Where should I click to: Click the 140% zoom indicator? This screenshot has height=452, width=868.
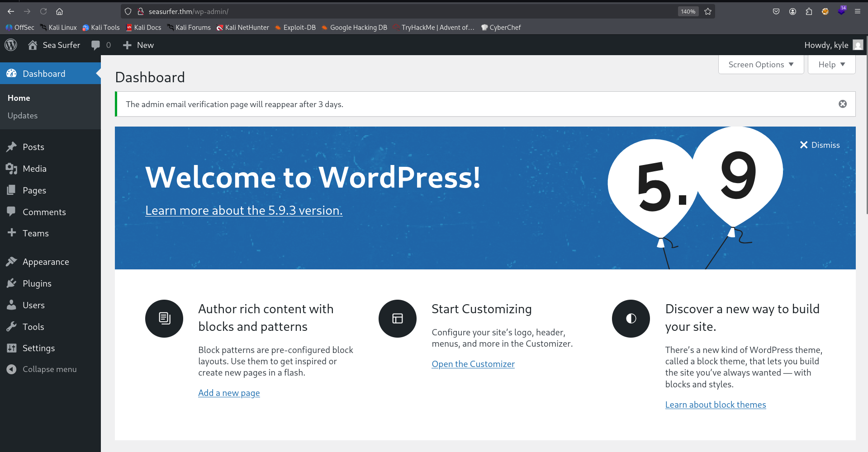click(x=688, y=11)
